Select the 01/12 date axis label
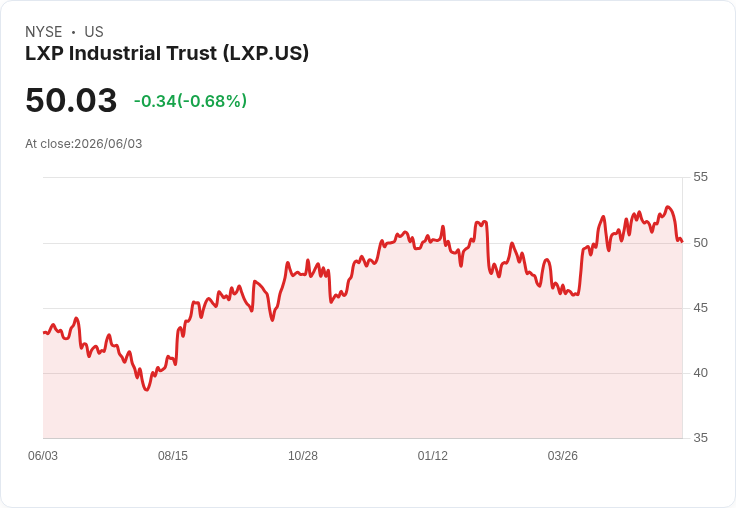 433,456
